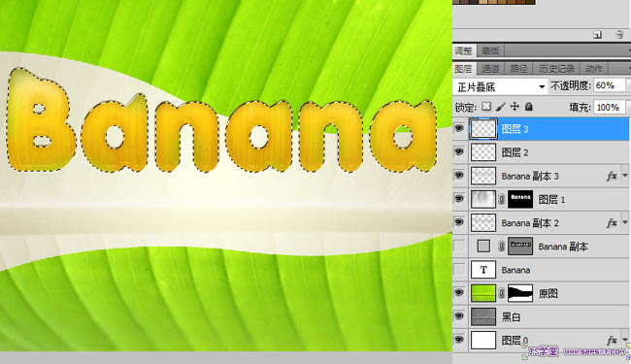
Task: Click the lock position move icon
Action: [x=515, y=107]
